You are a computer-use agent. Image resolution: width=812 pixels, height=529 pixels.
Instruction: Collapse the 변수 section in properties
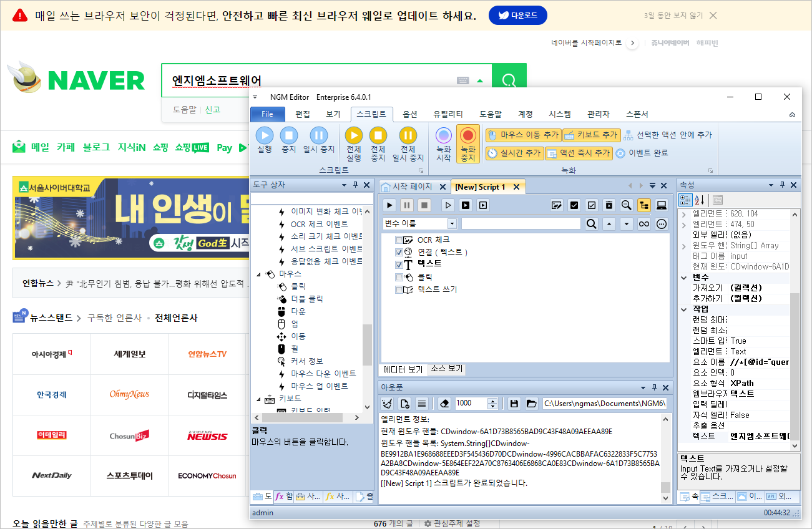(683, 278)
